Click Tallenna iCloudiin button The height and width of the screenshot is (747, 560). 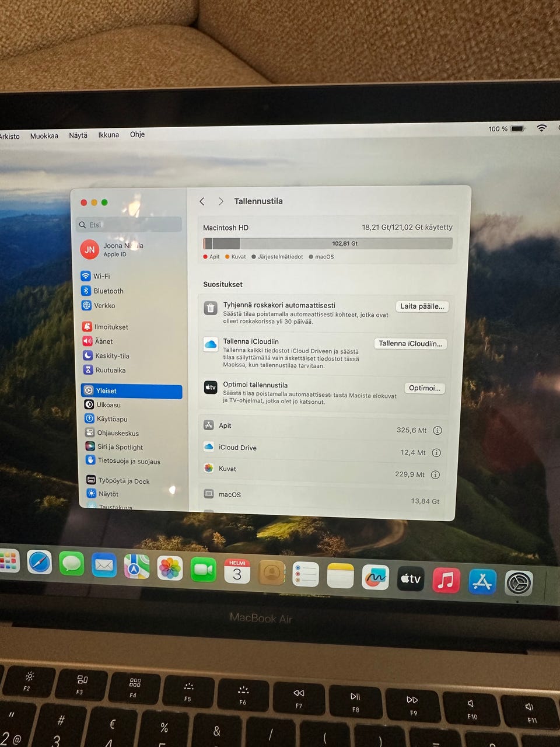click(x=411, y=344)
